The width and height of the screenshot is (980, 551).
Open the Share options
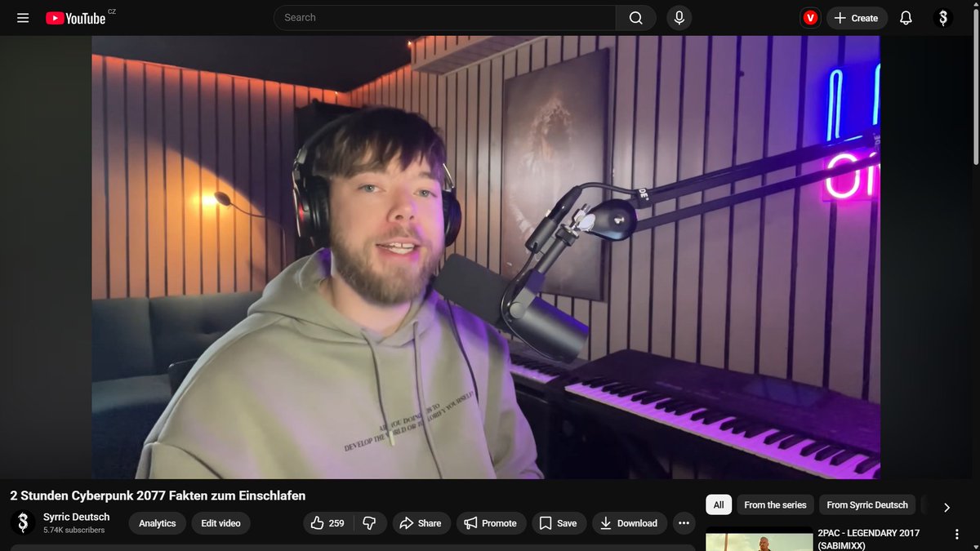tap(421, 523)
